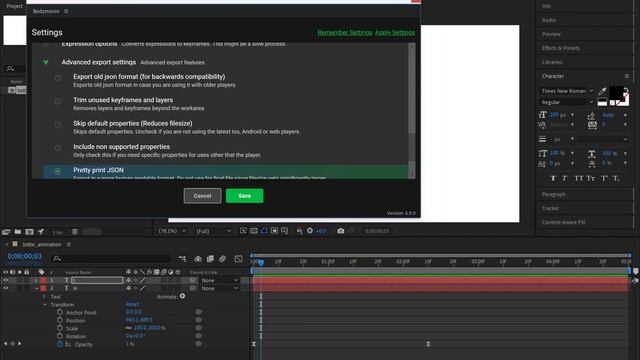Click the Animate add button circle icon

click(182, 296)
